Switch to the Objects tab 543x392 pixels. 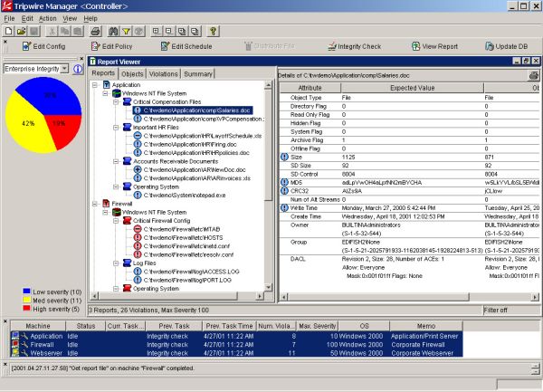coord(132,73)
